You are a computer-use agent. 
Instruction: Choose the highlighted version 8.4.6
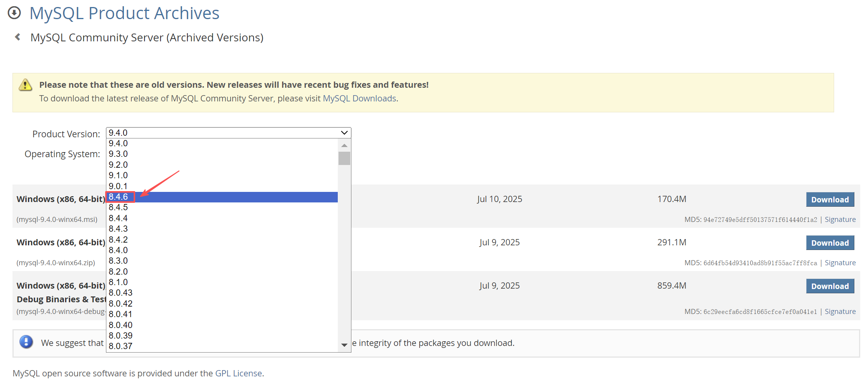[x=222, y=197]
